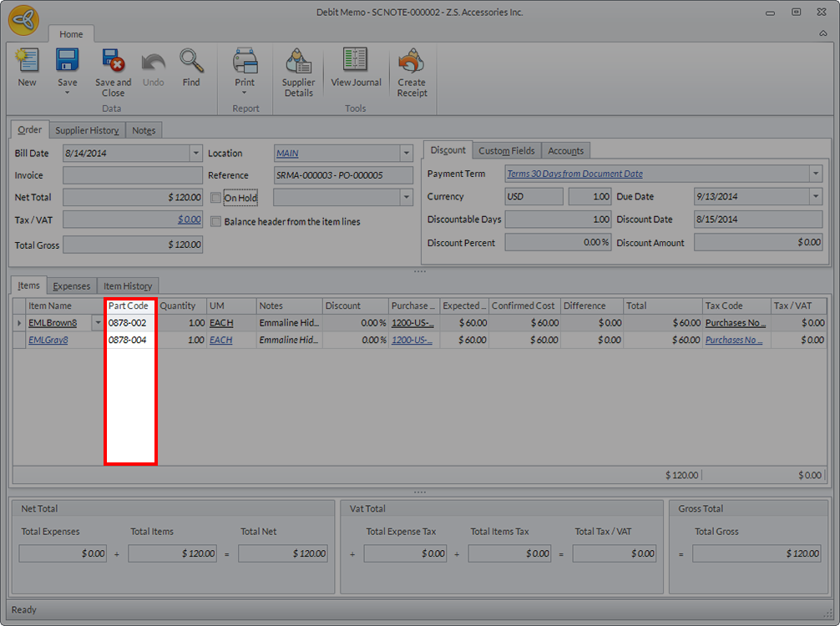Click View Journal icon
Viewport: 840px width, 626px height.
pyautogui.click(x=356, y=62)
